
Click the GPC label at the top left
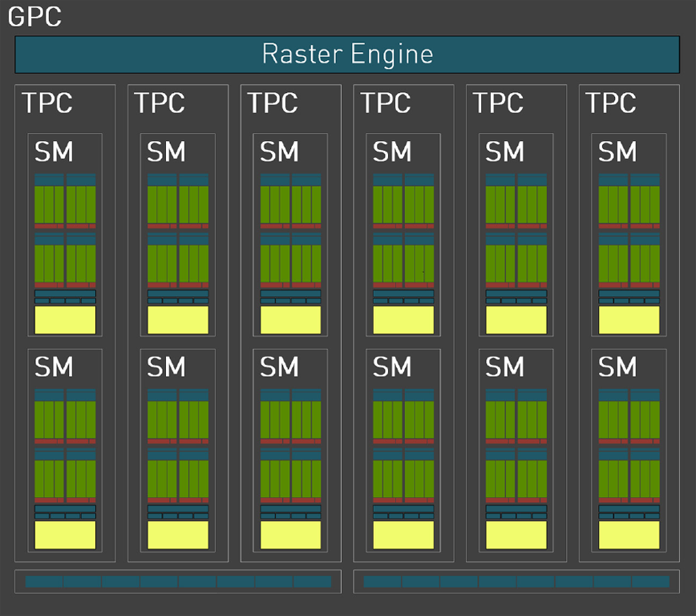click(35, 17)
